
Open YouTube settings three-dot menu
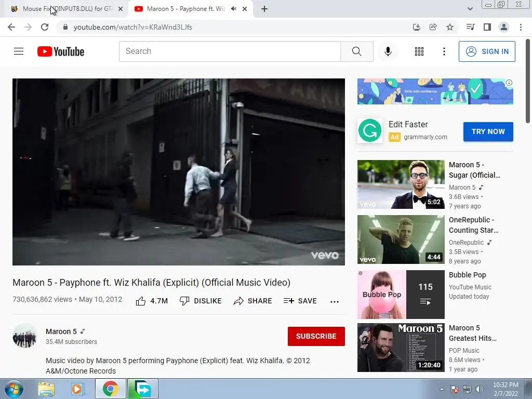pos(444,51)
